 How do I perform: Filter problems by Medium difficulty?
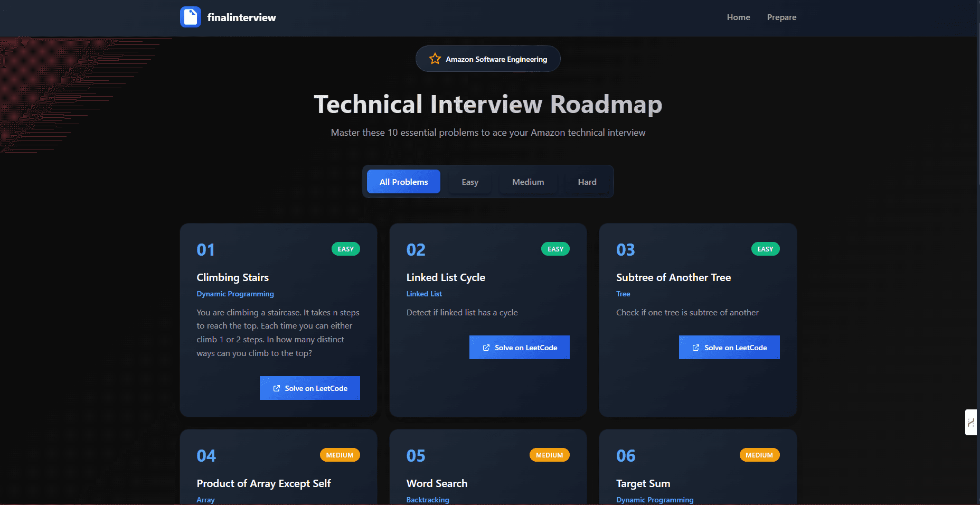click(528, 182)
